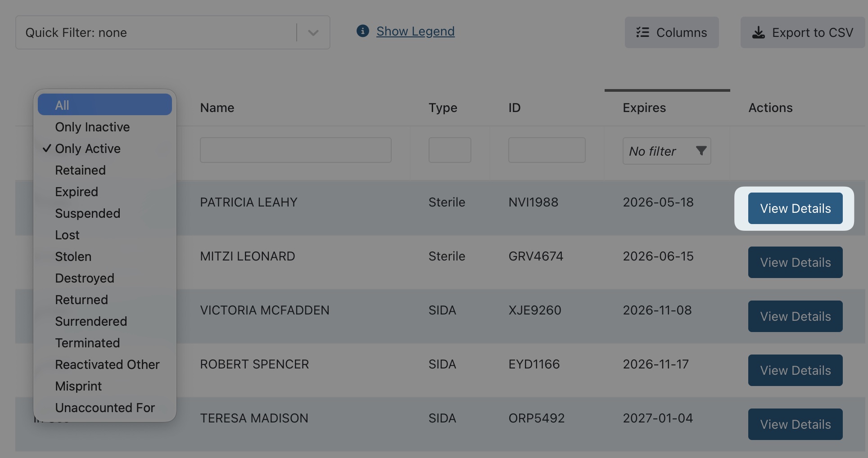
Task: Pick 'Unaccounted For' status option
Action: [x=105, y=408]
